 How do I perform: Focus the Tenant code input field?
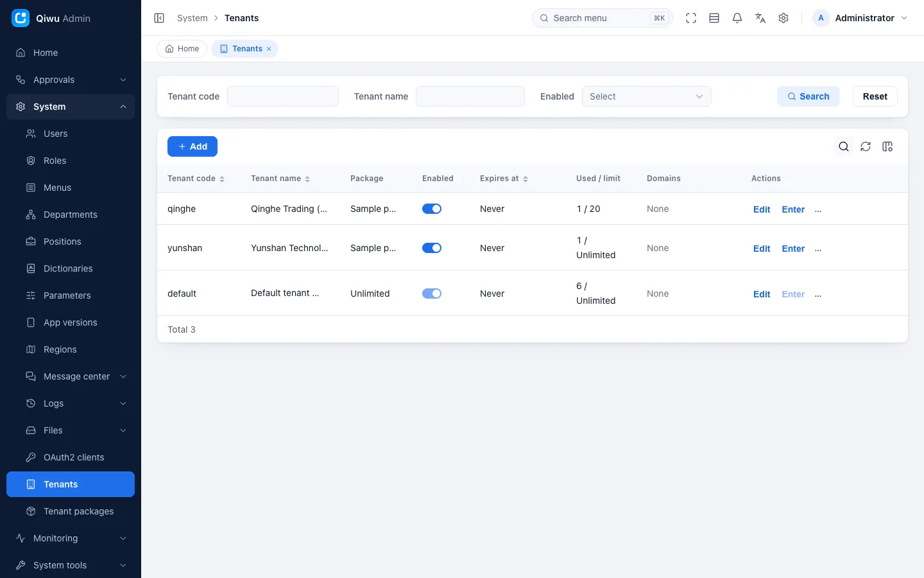coord(283,96)
